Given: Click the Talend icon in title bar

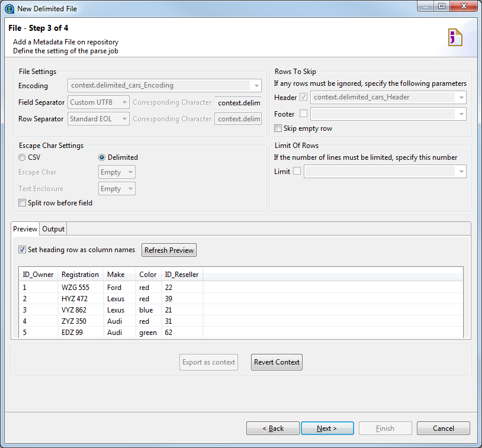Looking at the screenshot, I should 9,9.
